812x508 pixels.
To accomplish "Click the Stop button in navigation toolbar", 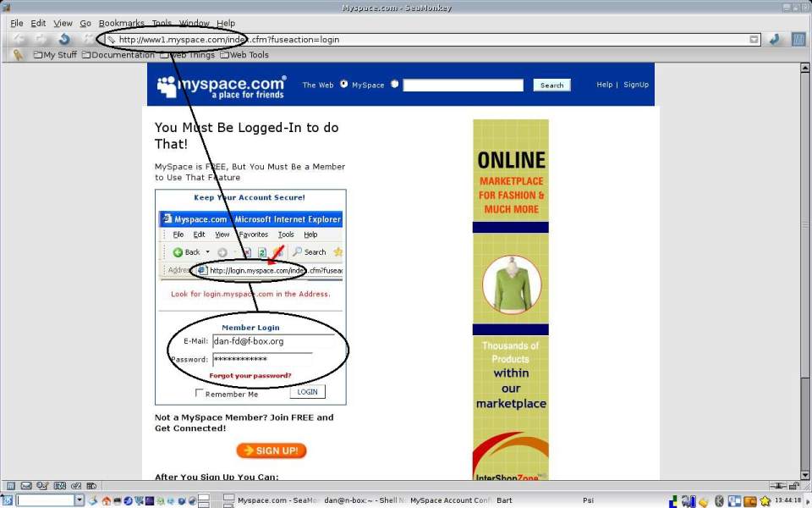I will [87, 39].
